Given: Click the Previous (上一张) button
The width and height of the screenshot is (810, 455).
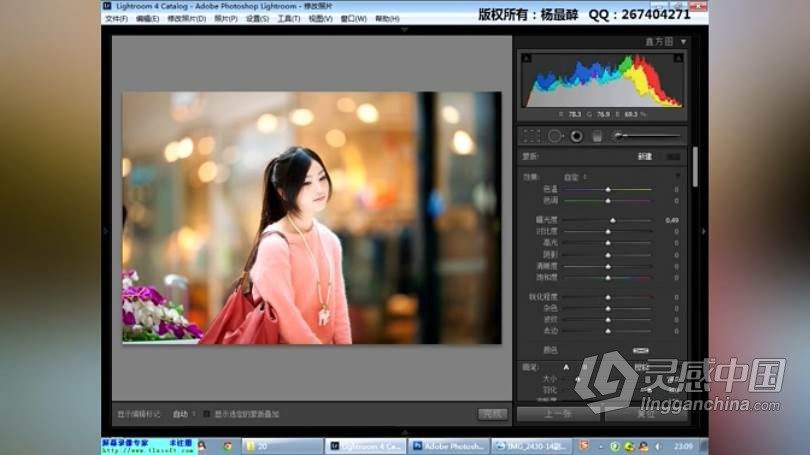Looking at the screenshot, I should pos(558,415).
